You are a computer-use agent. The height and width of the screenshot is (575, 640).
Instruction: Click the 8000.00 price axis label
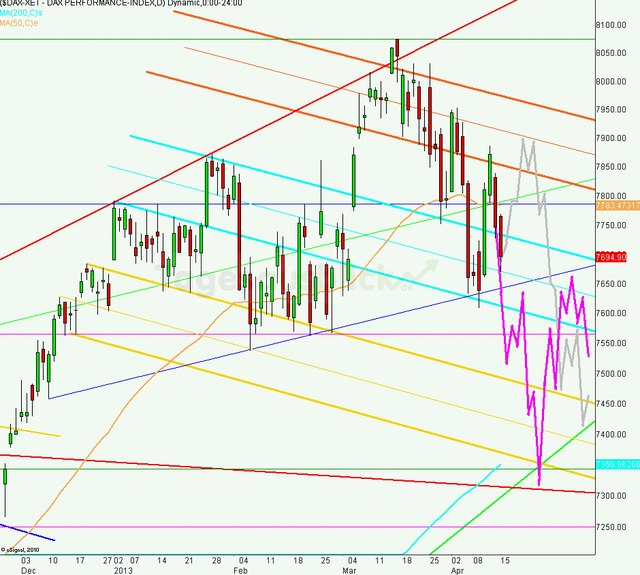click(612, 82)
